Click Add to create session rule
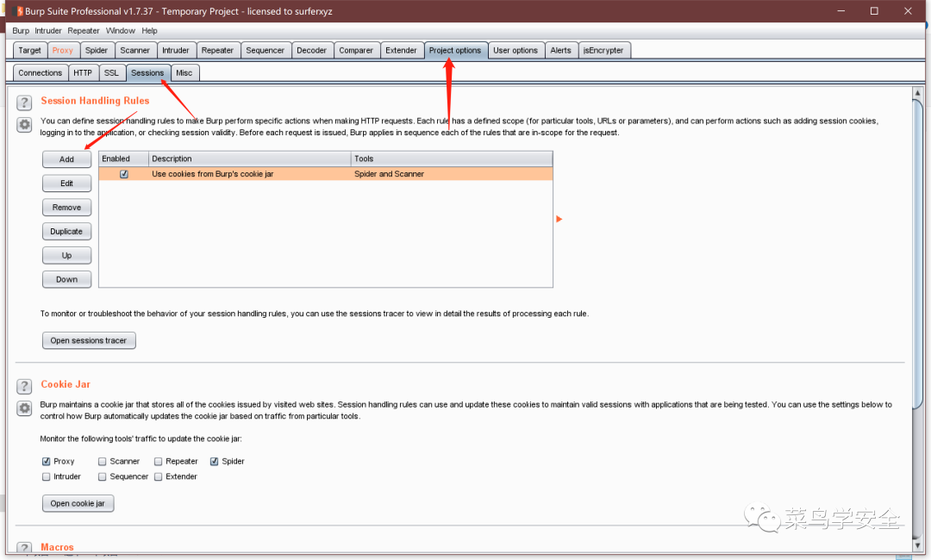 tap(66, 159)
